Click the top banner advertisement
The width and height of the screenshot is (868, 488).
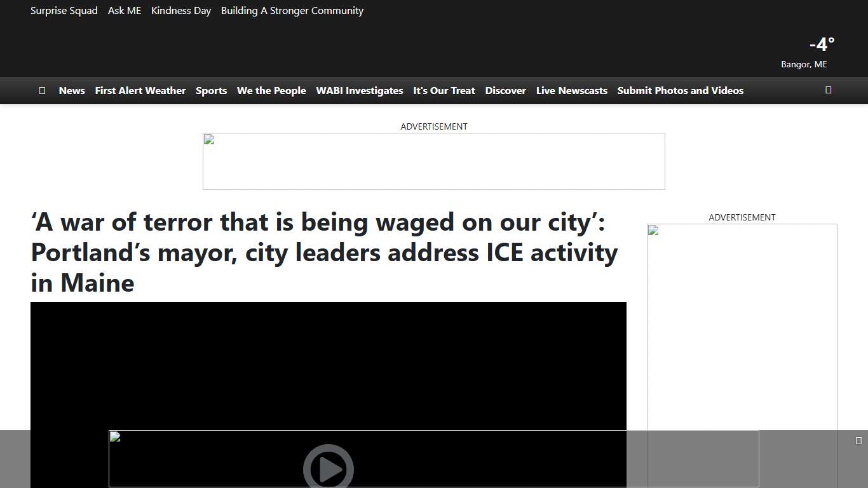point(433,161)
